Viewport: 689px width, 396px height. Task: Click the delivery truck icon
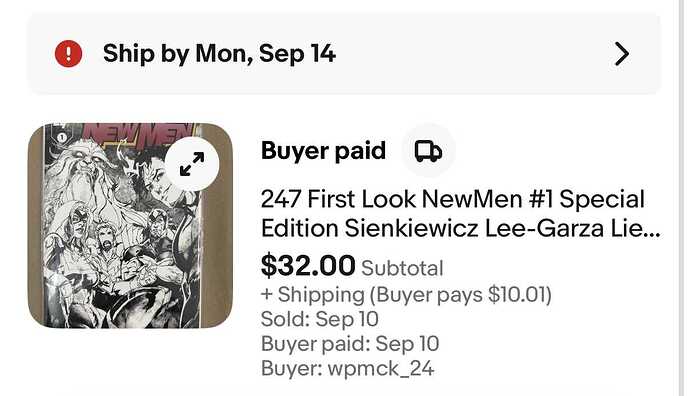click(428, 151)
